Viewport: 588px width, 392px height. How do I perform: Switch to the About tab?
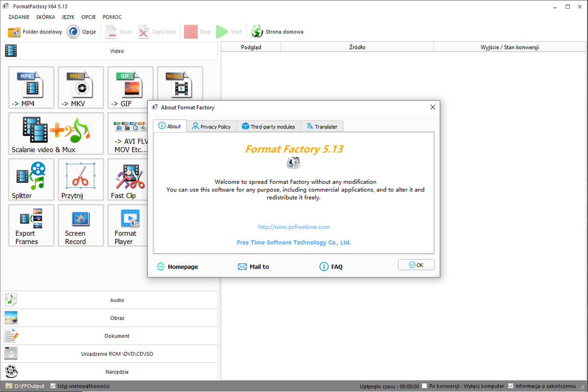pos(169,126)
